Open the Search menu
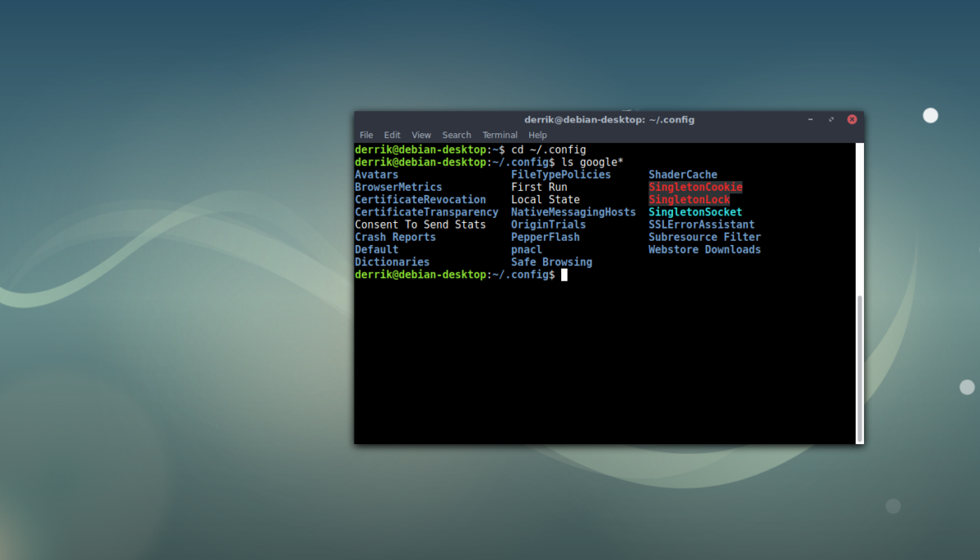 click(x=457, y=135)
